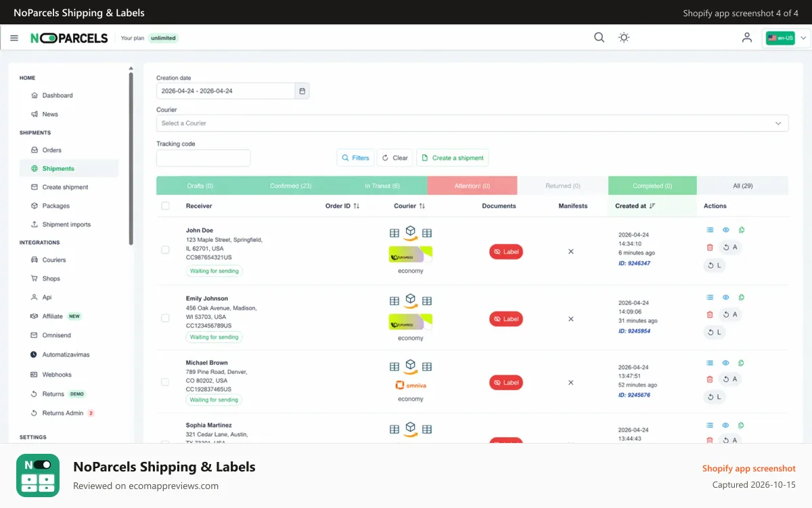Viewport: 812px width, 508px height.
Task: Open shipment ID: 9246347 link
Action: (634, 263)
